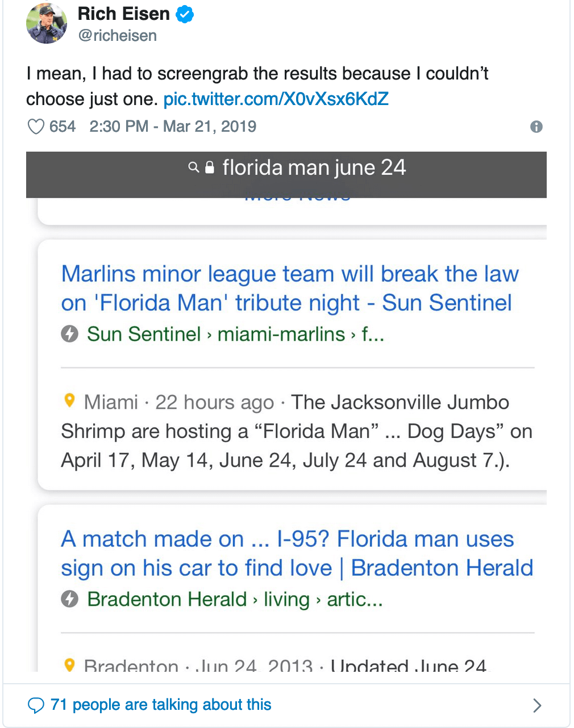Open Marlins minor league team headline
Image resolution: width=574 pixels, height=728 pixels.
[x=290, y=288]
